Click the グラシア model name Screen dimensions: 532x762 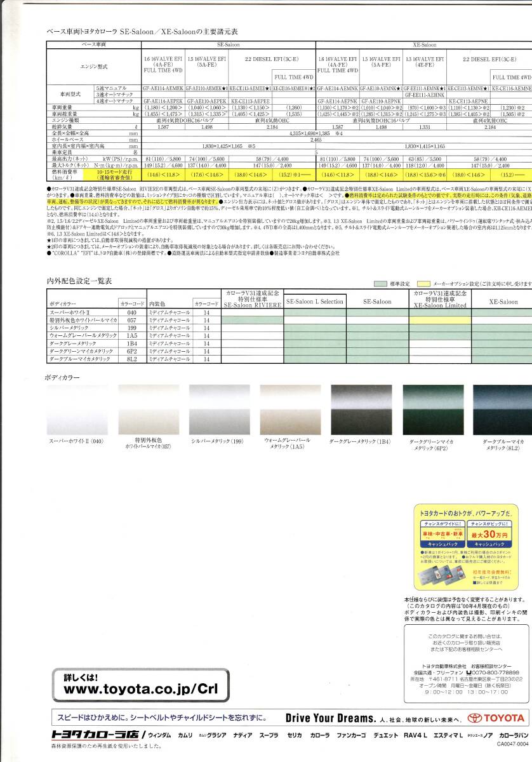tap(216, 735)
